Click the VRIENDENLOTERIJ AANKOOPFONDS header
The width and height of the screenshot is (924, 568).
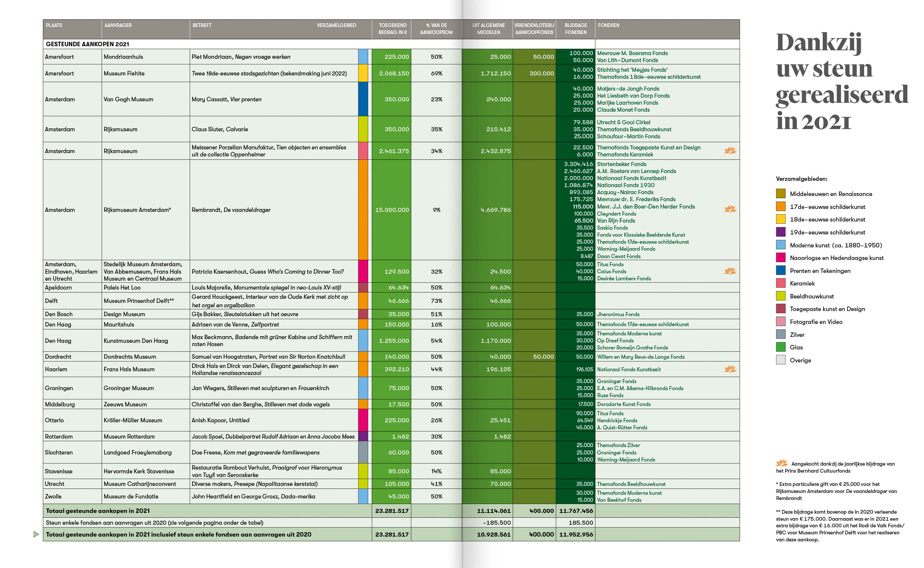tap(534, 28)
